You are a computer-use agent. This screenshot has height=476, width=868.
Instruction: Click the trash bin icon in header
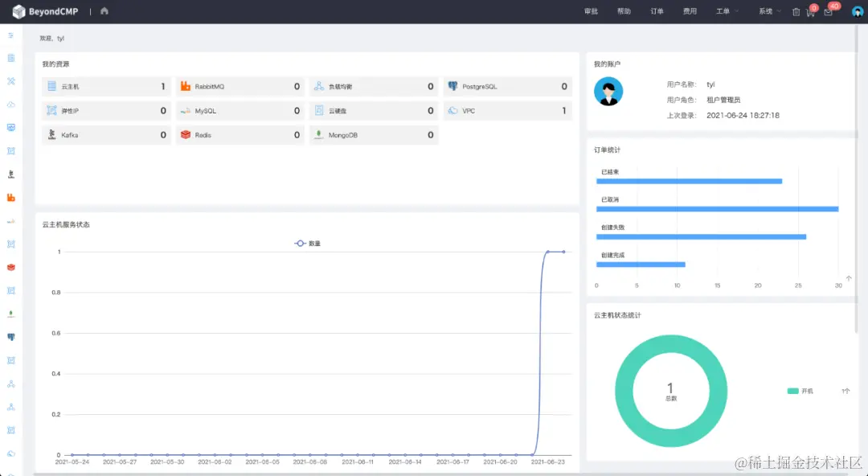coord(796,11)
